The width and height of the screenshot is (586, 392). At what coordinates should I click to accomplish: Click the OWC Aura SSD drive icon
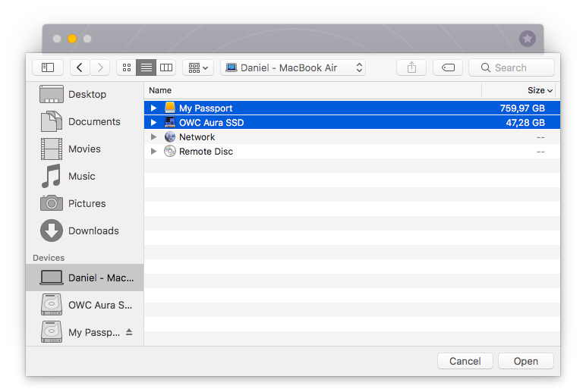170,122
